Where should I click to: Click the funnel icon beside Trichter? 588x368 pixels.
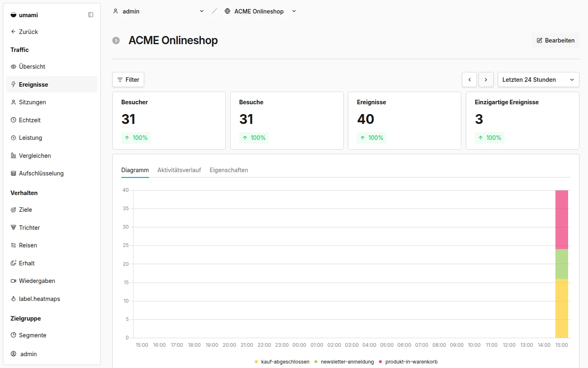13,227
